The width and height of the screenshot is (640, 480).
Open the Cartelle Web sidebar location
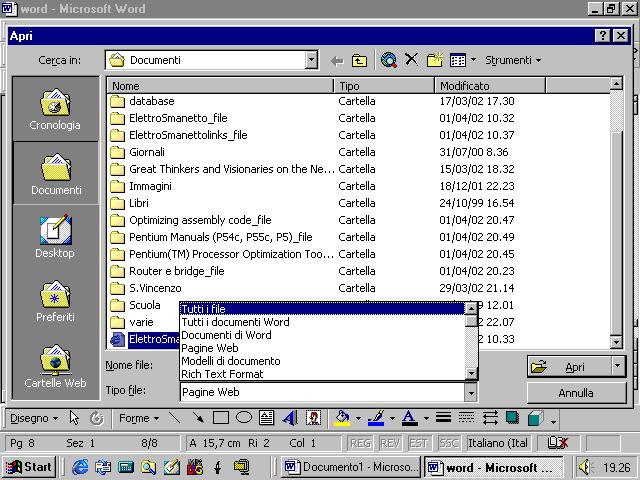[55, 366]
